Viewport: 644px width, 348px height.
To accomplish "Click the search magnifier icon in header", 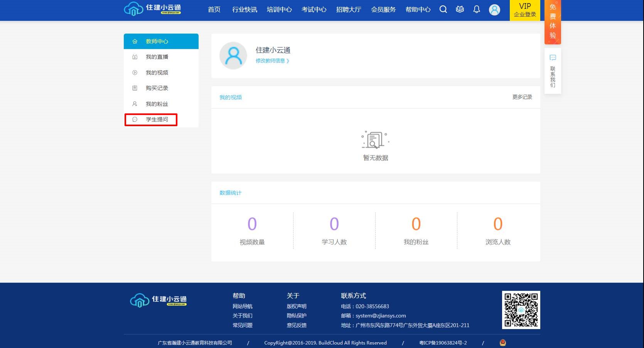I will (x=443, y=10).
